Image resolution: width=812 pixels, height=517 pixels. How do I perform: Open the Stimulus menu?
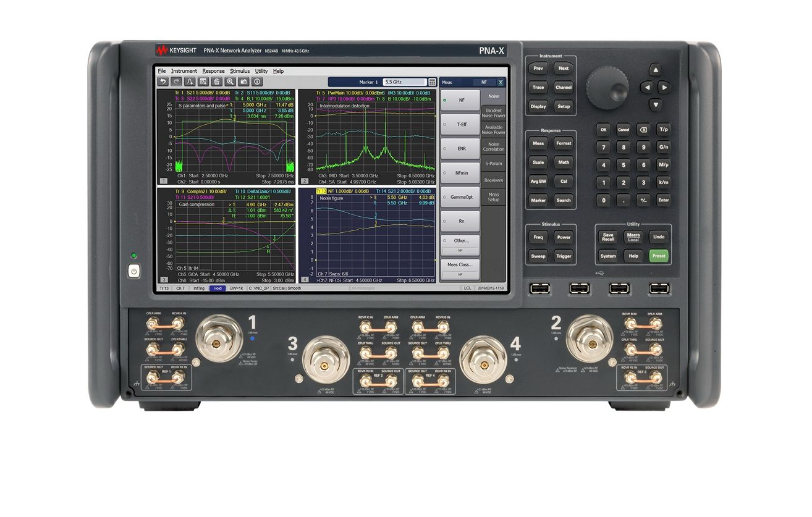pyautogui.click(x=240, y=71)
